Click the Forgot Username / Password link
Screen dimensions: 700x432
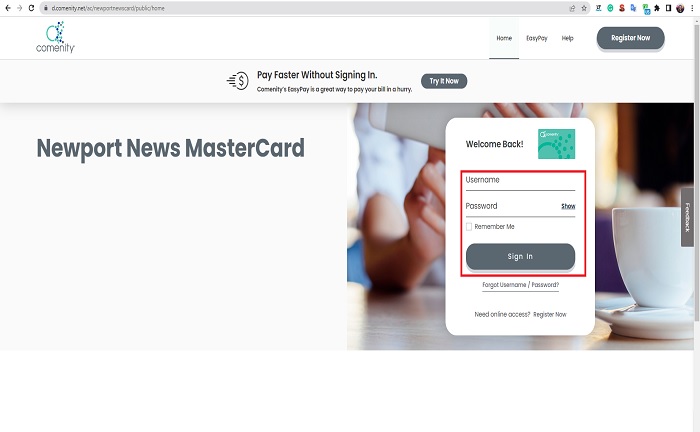[521, 285]
